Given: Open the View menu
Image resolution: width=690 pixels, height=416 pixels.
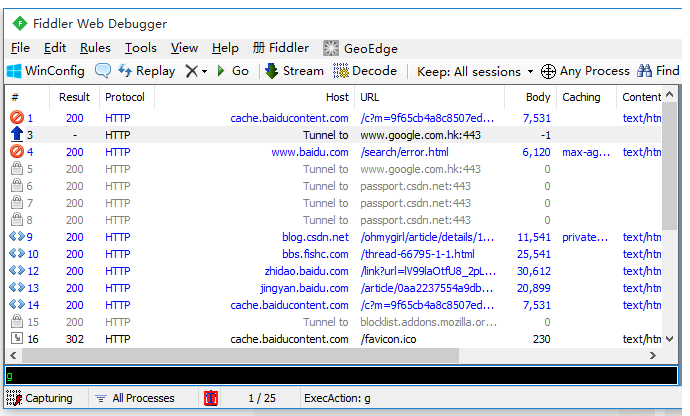Looking at the screenshot, I should point(184,48).
